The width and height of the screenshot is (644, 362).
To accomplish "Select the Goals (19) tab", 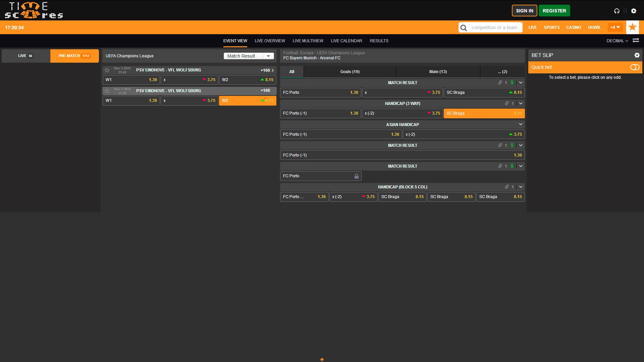I will click(x=350, y=72).
